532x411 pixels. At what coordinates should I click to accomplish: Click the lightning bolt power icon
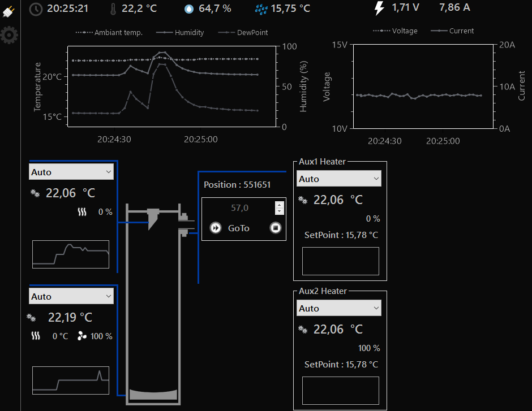click(379, 8)
